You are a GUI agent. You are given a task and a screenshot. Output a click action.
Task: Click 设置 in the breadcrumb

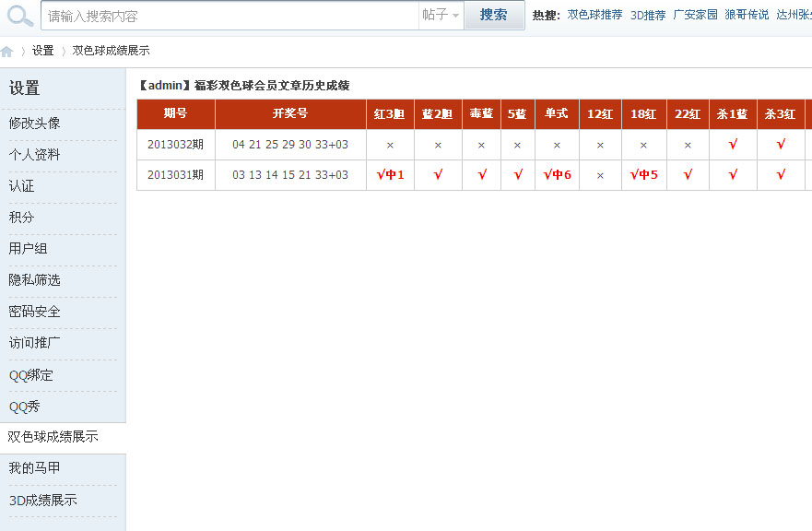(43, 51)
